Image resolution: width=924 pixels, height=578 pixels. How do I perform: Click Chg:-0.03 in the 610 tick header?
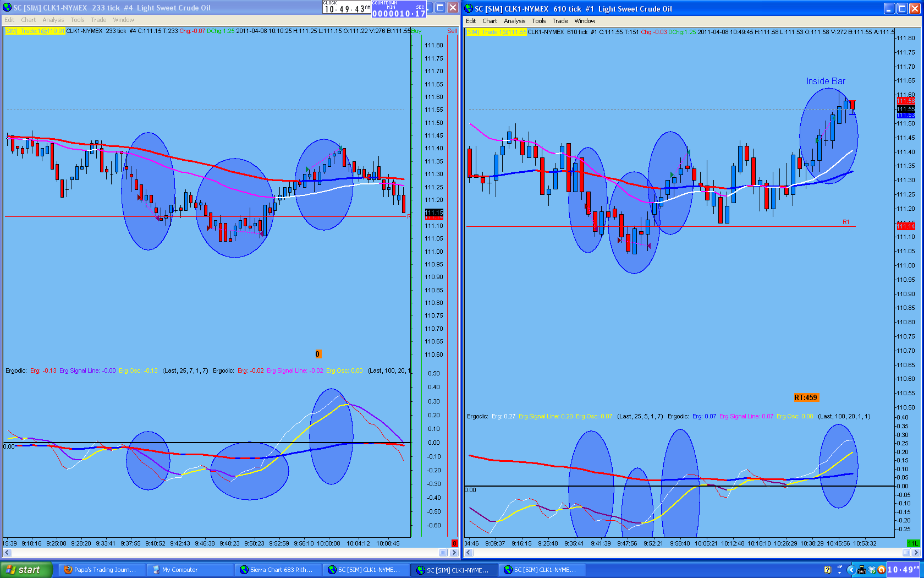[653, 32]
